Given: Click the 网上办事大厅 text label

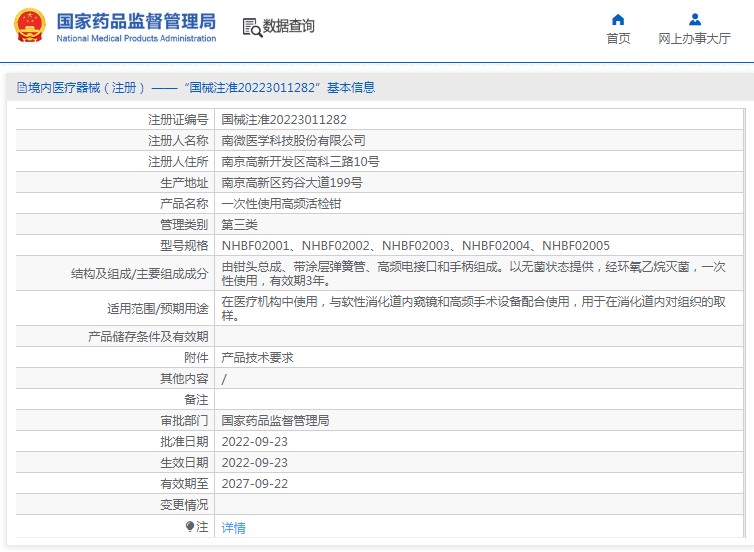Looking at the screenshot, I should coord(694,38).
